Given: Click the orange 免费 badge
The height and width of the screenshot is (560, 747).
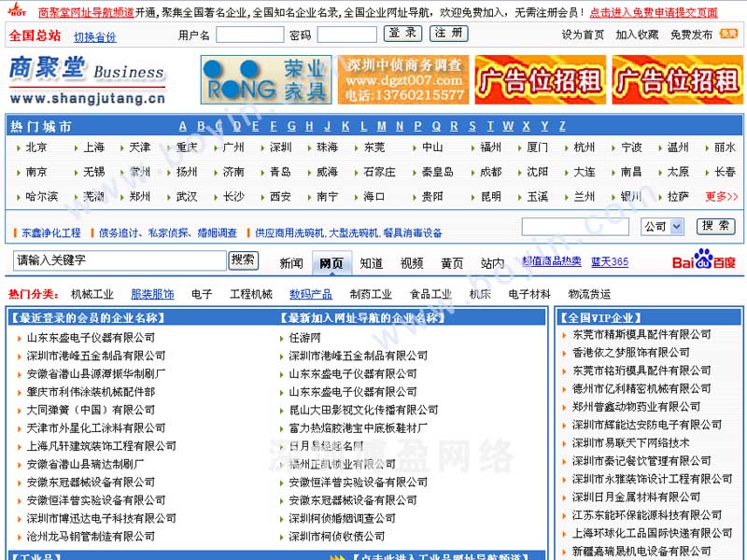Looking at the screenshot, I should (x=728, y=34).
